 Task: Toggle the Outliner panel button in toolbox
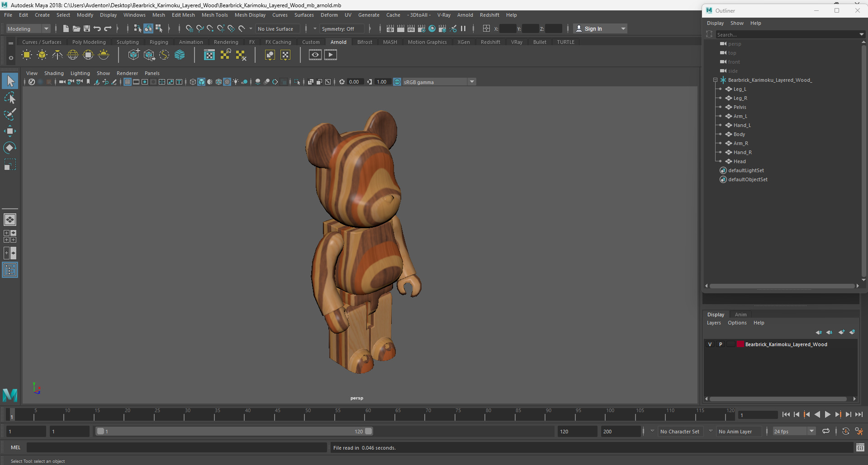10,270
